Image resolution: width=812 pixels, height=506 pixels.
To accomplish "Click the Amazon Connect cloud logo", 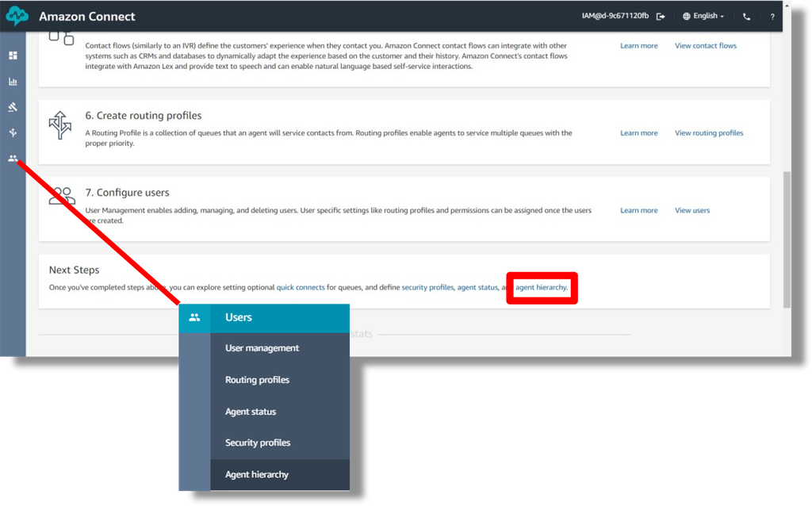I will click(x=17, y=16).
